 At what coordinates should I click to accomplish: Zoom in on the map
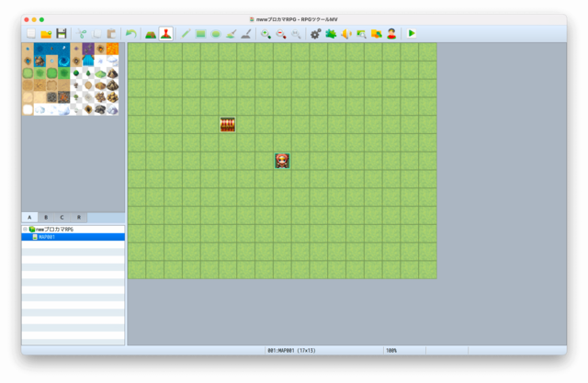(x=266, y=34)
